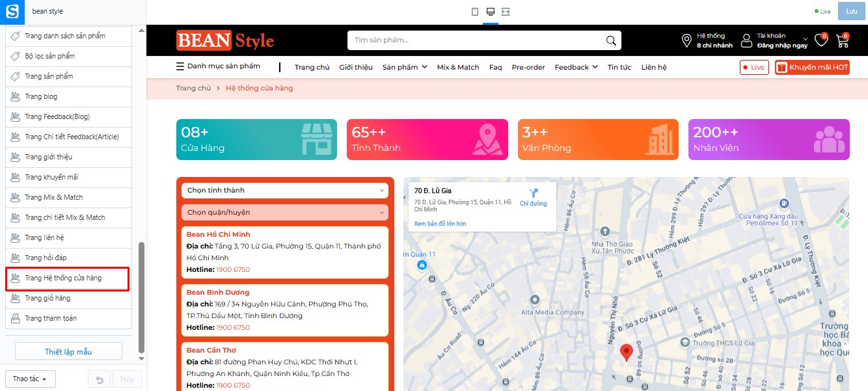Viewport: 868px width, 391px height.
Task: Select Trang liên hệ item
Action: tap(68, 237)
